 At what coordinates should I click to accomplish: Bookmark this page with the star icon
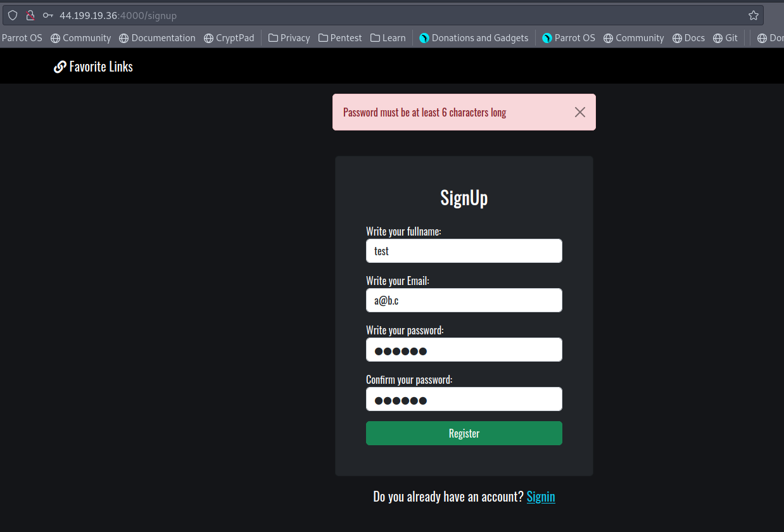[x=753, y=15]
